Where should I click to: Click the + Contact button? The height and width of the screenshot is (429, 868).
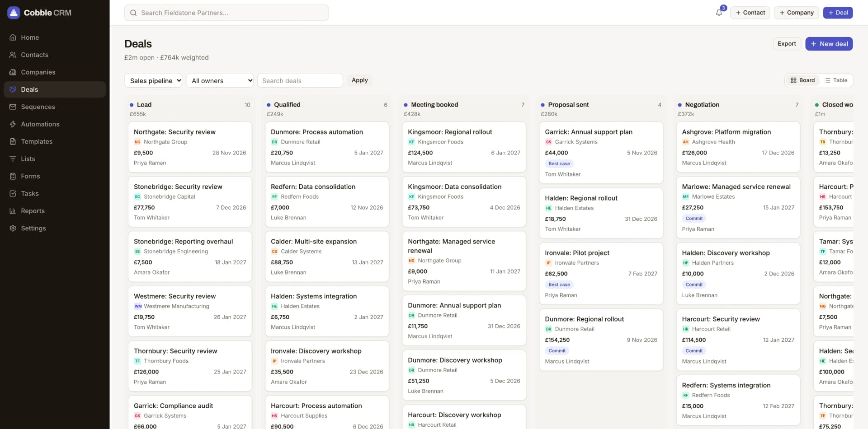[x=750, y=13]
